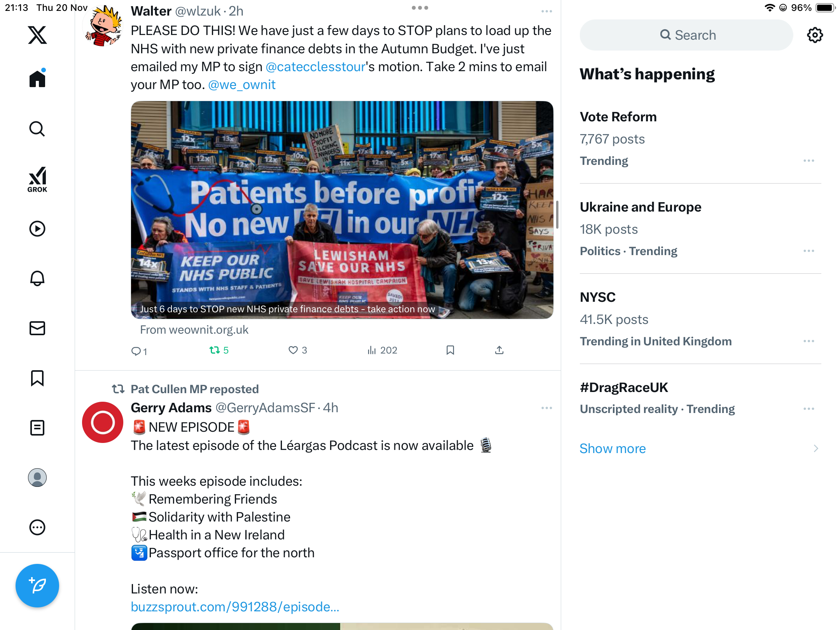Open @catecclesstour mention link
840x630 pixels.
point(315,66)
